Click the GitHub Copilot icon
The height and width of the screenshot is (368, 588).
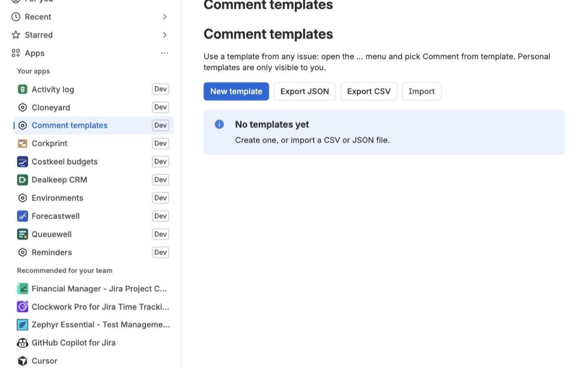coord(23,343)
